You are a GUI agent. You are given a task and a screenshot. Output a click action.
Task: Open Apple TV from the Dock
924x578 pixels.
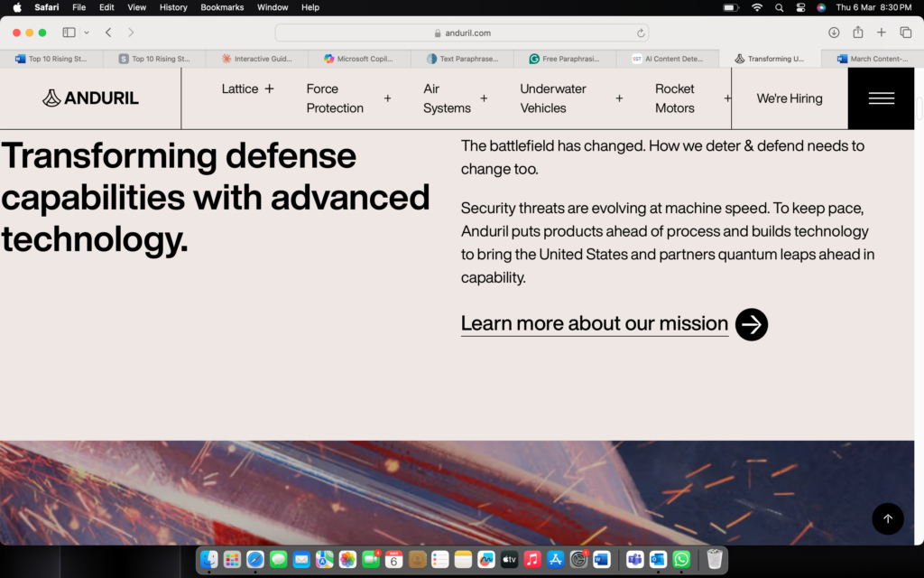click(509, 558)
